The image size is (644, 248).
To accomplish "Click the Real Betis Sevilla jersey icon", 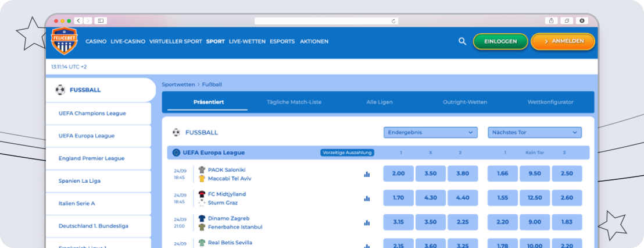I will point(202,243).
